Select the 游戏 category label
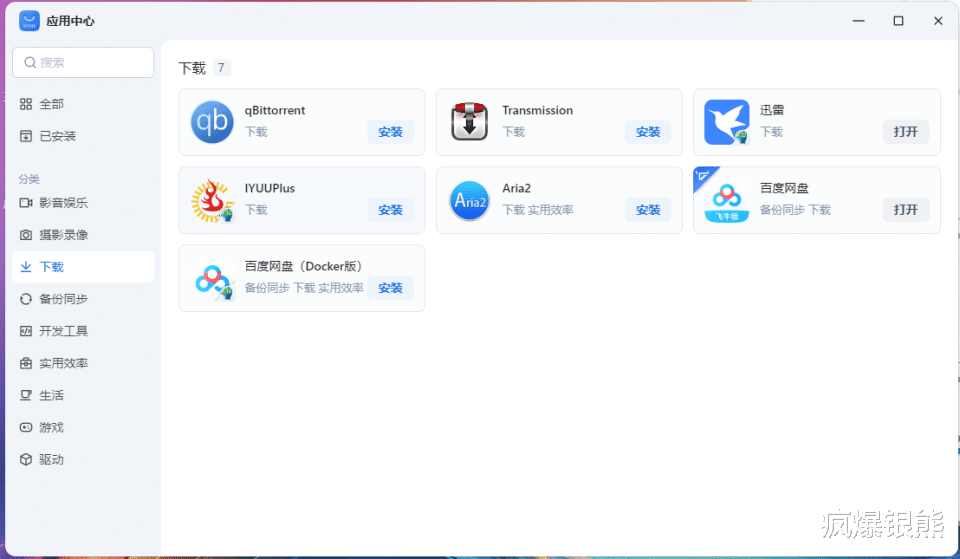960x559 pixels. coord(51,427)
